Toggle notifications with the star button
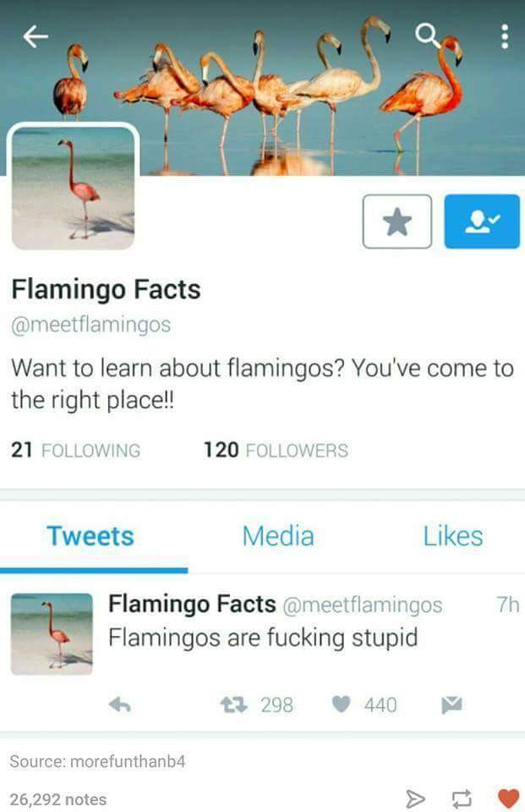525x812 pixels. [x=397, y=222]
